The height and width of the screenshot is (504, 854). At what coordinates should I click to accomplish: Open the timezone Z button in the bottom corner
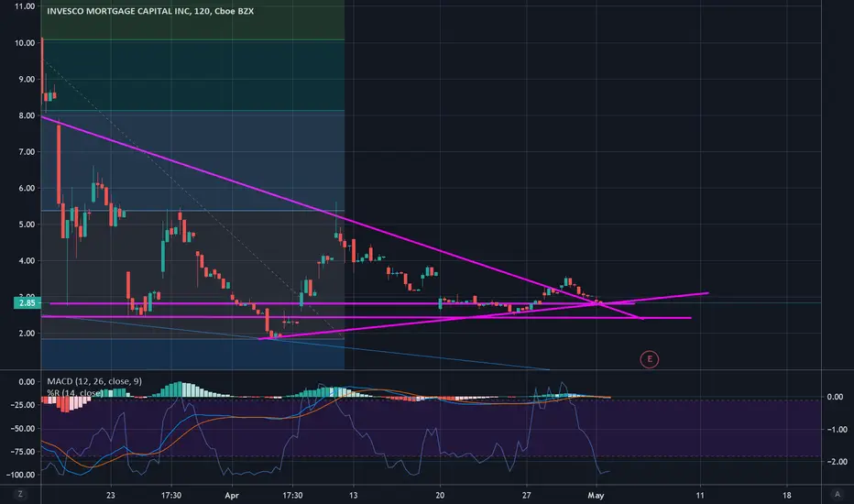click(x=21, y=494)
